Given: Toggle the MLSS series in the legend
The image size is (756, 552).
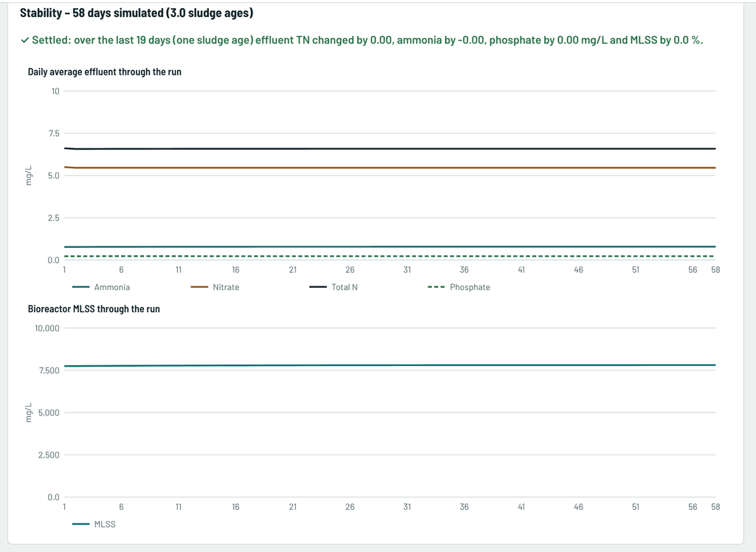Looking at the screenshot, I should click(x=94, y=524).
